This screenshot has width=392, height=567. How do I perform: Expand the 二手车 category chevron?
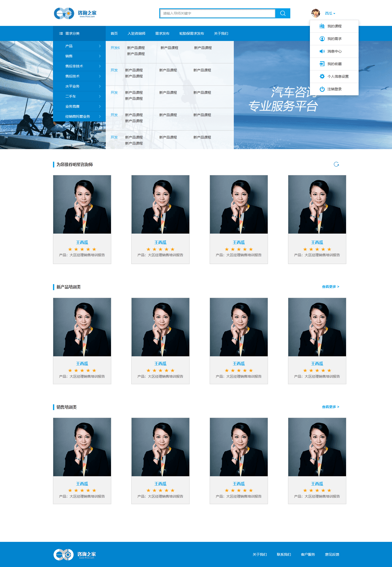[x=100, y=96]
